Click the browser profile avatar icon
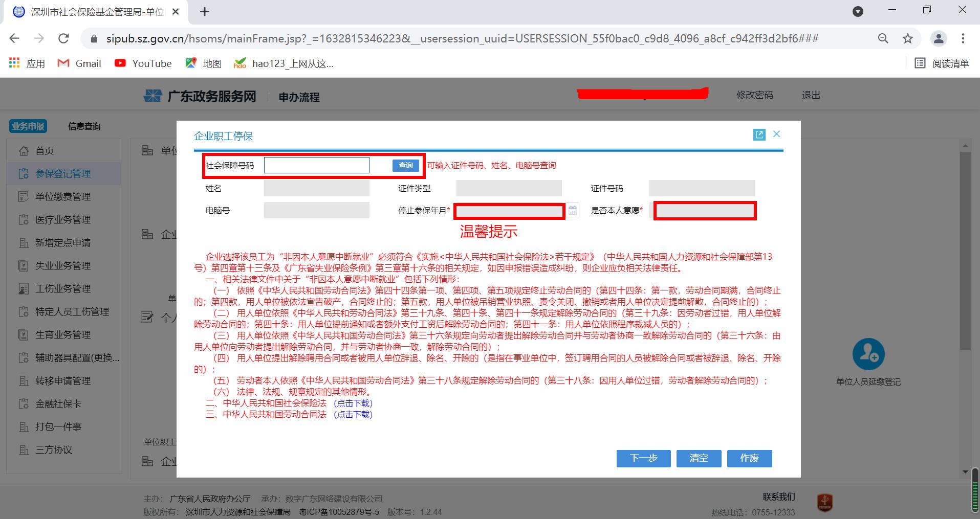The image size is (980, 519). [939, 38]
